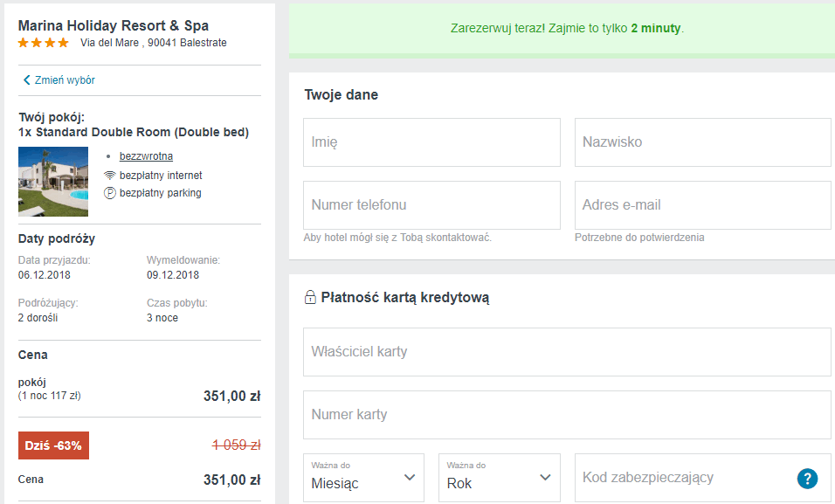Click the hotel four-star rating

pos(43,43)
